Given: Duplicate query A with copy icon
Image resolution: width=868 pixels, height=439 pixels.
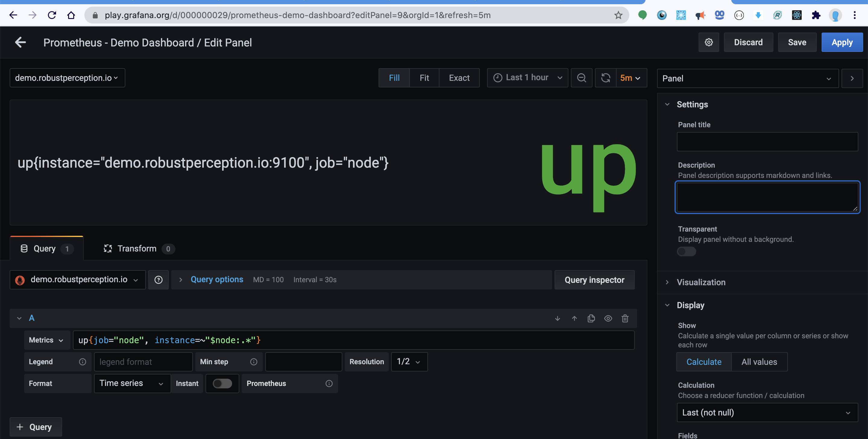Looking at the screenshot, I should coord(591,318).
